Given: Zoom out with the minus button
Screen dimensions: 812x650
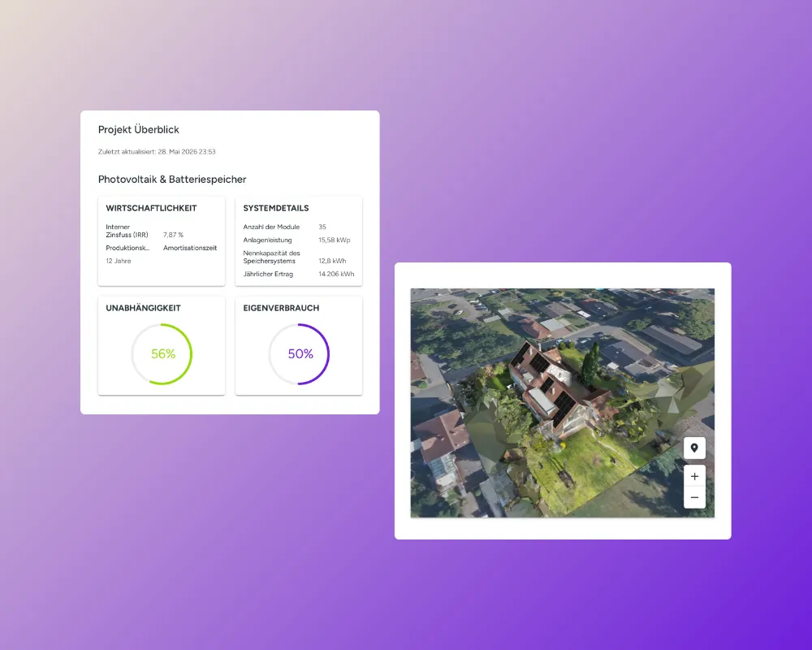Looking at the screenshot, I should point(694,497).
